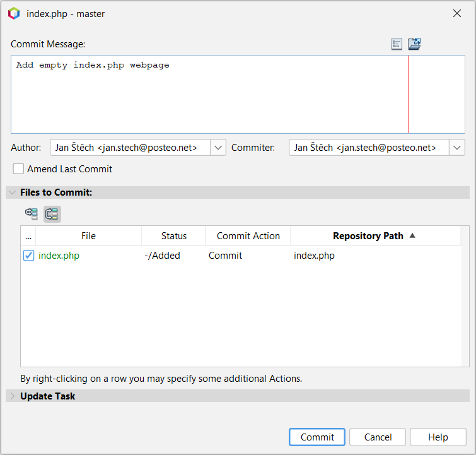Open the Author dropdown arrow
The image size is (476, 455).
point(218,148)
